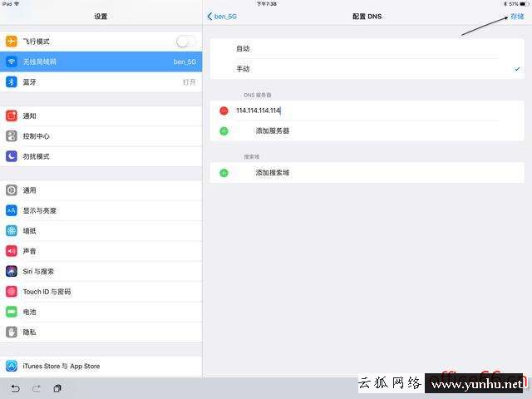The width and height of the screenshot is (532, 399).
Task: Go back to ben_5G network settings
Action: (x=222, y=17)
